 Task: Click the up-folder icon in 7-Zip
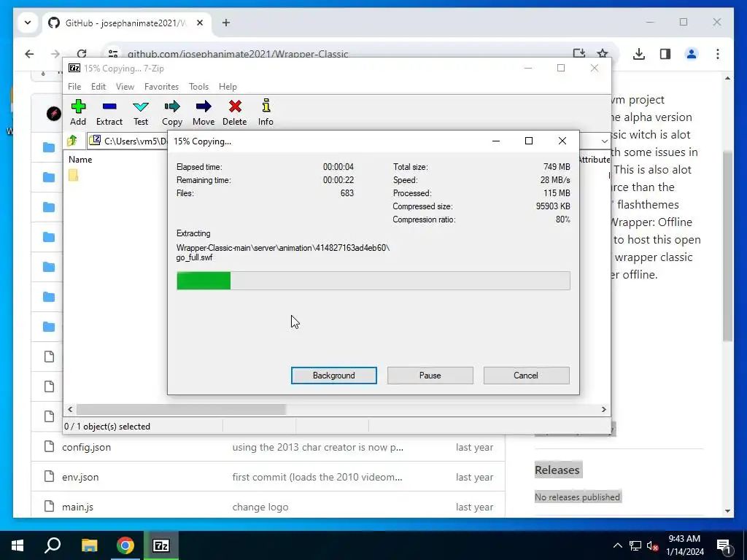72,141
